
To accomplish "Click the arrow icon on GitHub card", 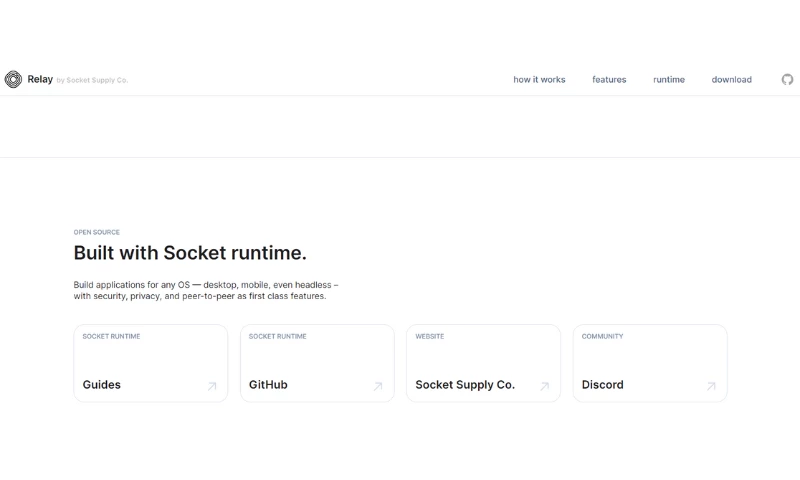I will point(378,386).
